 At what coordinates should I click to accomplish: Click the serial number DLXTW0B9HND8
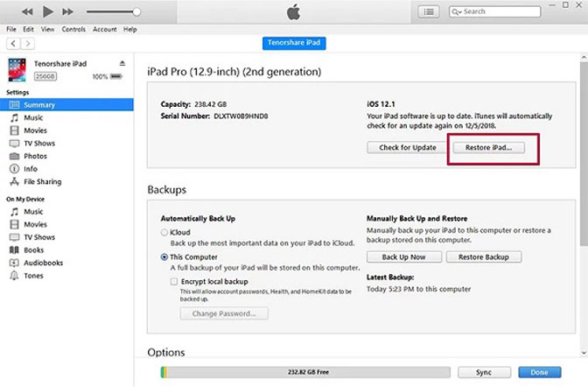(241, 116)
